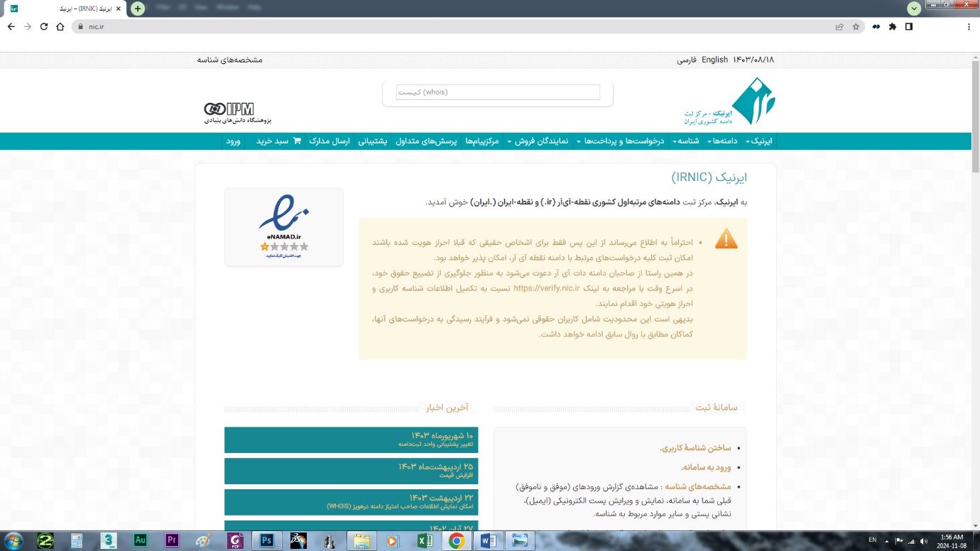Click the EN language indicator in the taskbar
The width and height of the screenshot is (980, 551).
(x=872, y=540)
